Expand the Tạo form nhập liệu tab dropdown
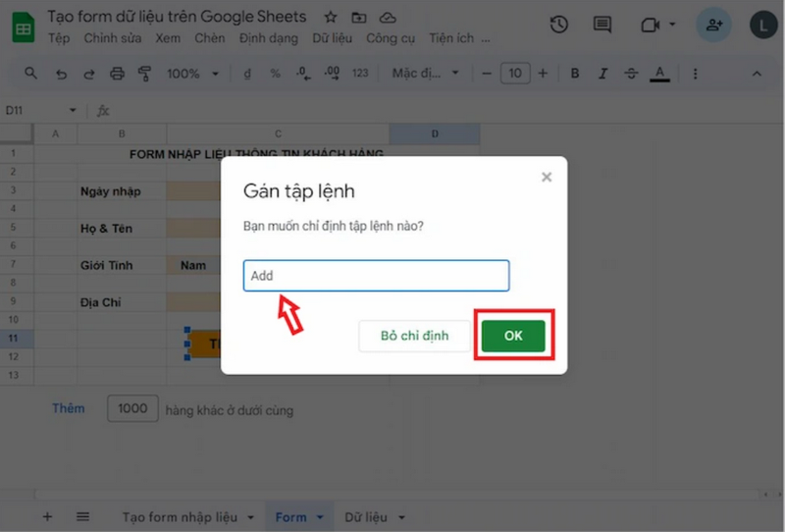Viewport: 785px width, 532px height. [x=251, y=517]
